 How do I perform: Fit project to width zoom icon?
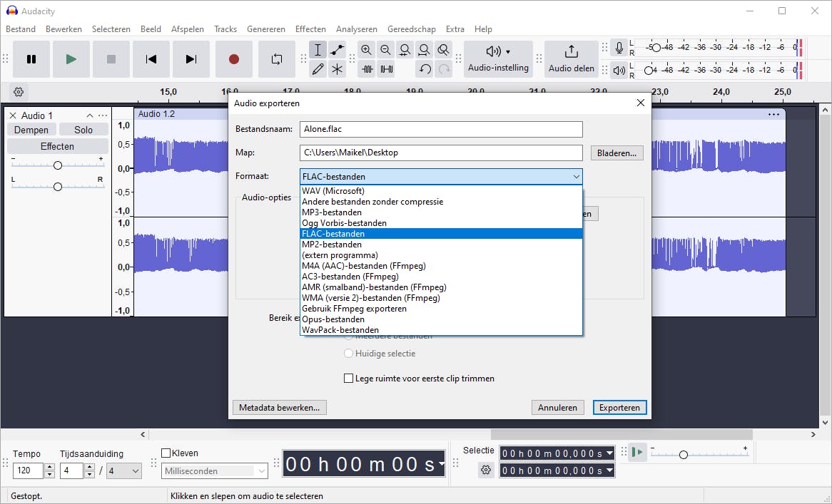[424, 50]
